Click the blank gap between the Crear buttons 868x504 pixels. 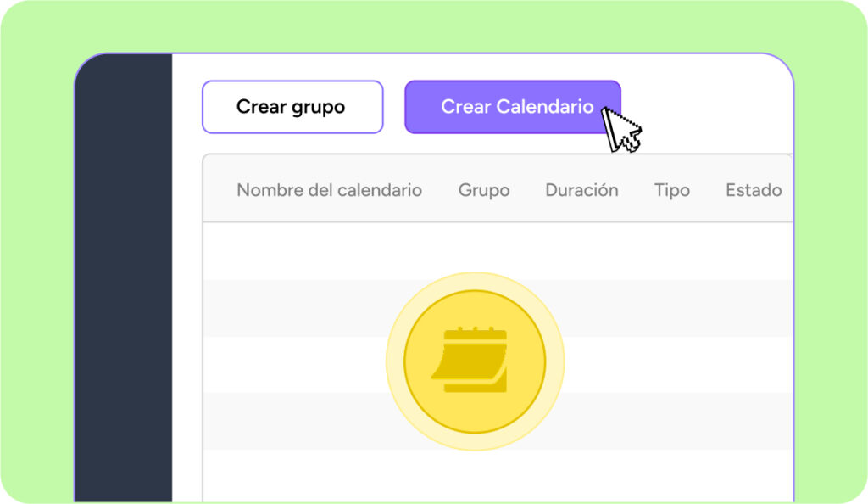pos(394,107)
